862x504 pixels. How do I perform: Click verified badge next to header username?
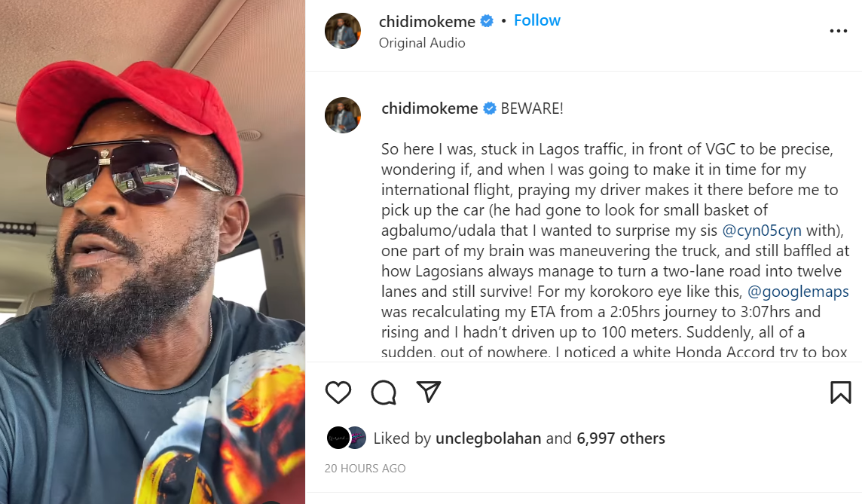(x=487, y=21)
